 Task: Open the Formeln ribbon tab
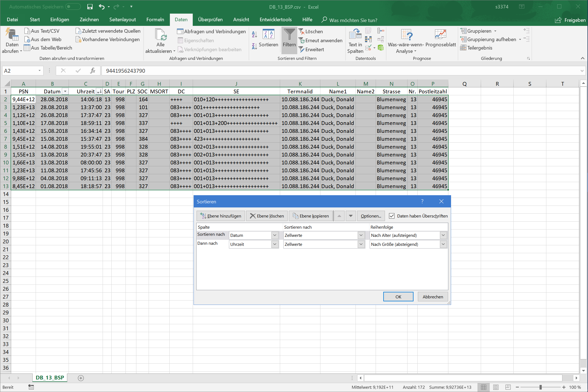coord(155,20)
